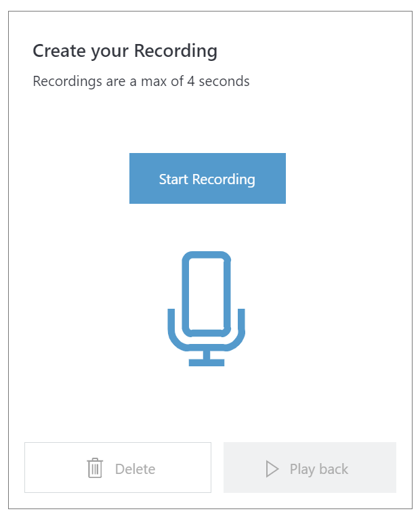Click the base stand of the microphone icon

207,362
